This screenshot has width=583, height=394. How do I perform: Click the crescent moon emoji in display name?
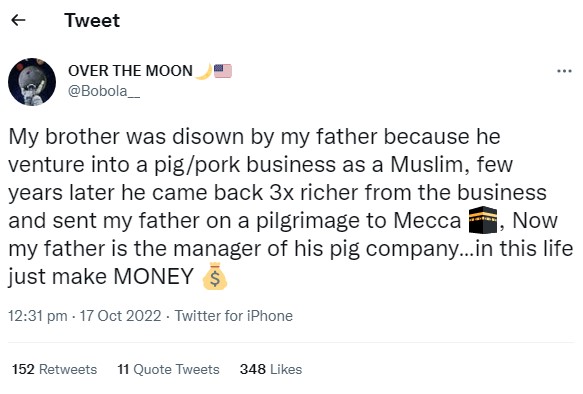click(204, 71)
